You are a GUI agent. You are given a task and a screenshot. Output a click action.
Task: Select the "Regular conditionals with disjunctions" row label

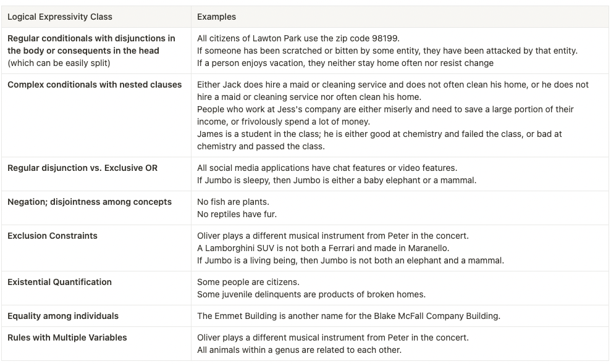click(x=91, y=38)
